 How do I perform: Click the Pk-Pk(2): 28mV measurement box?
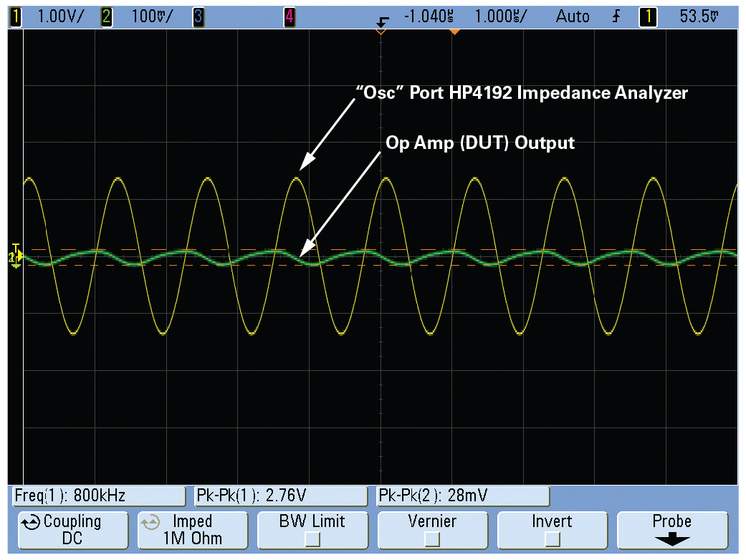[x=463, y=496]
